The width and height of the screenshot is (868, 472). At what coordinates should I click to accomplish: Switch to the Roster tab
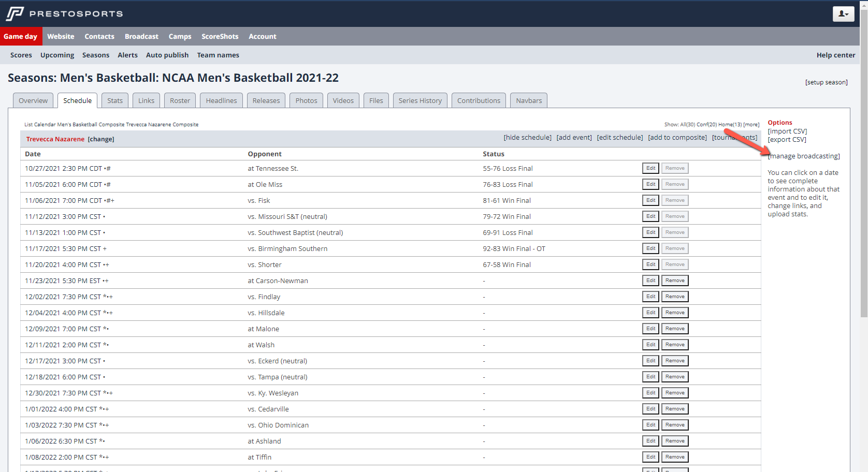[180, 100]
